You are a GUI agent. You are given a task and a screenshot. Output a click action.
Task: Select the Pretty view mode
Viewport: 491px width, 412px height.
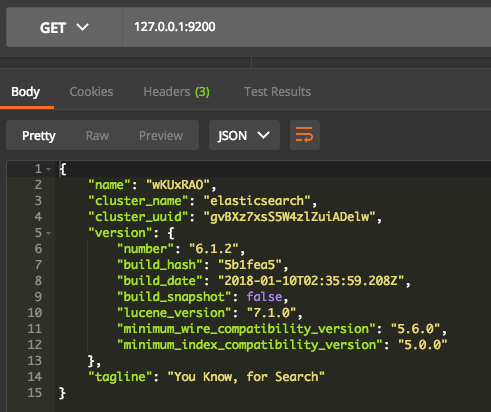click(39, 136)
